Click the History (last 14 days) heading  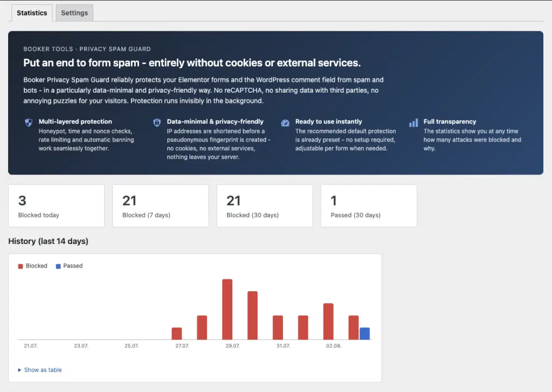point(48,241)
